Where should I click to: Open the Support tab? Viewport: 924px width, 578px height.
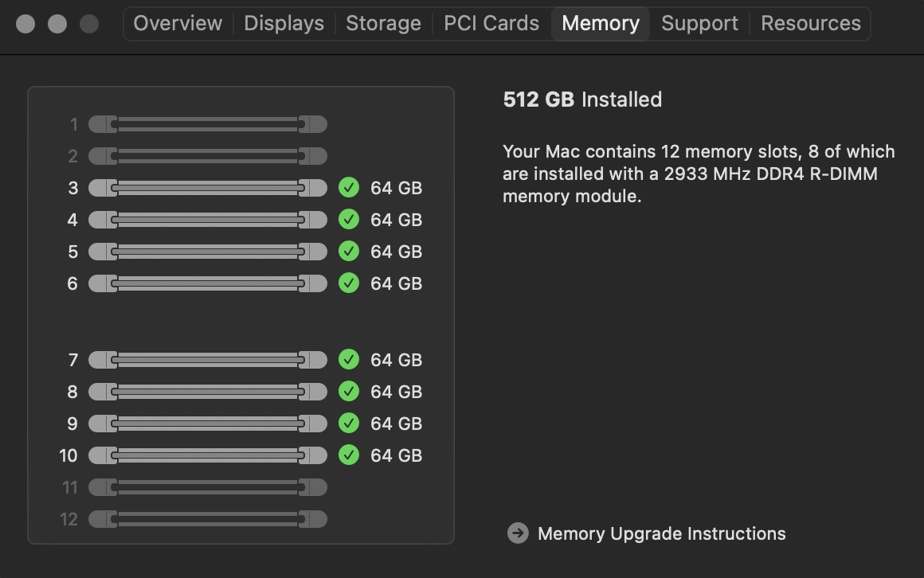point(699,23)
